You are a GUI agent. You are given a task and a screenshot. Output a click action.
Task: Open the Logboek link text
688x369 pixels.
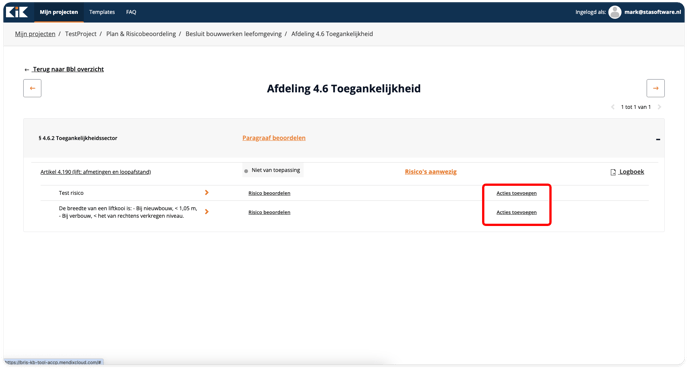click(631, 172)
